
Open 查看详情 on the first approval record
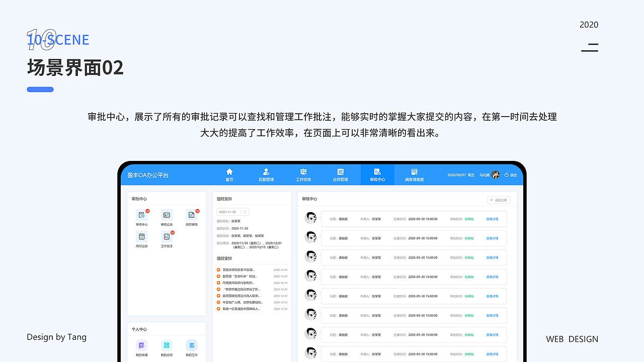point(494,219)
